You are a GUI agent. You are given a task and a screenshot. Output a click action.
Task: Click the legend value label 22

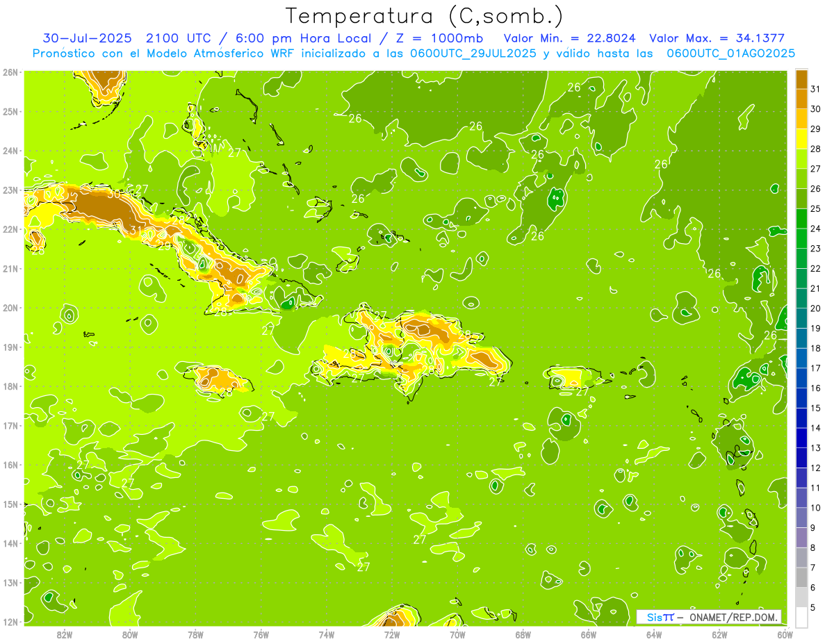point(815,268)
